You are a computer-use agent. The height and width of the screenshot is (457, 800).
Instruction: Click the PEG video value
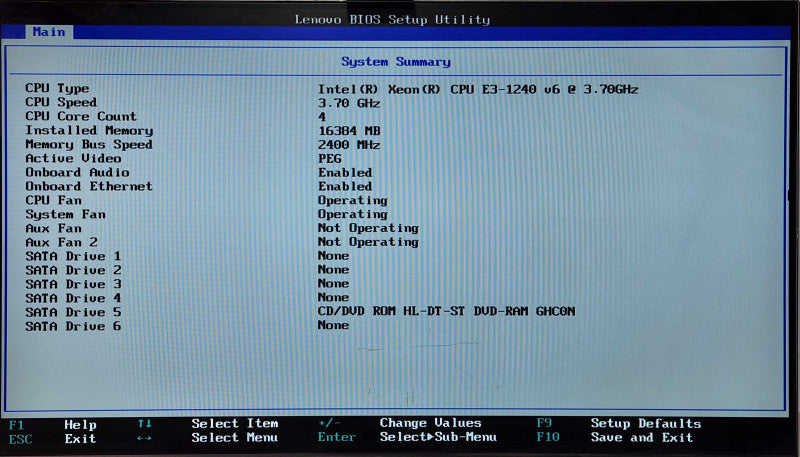[330, 159]
